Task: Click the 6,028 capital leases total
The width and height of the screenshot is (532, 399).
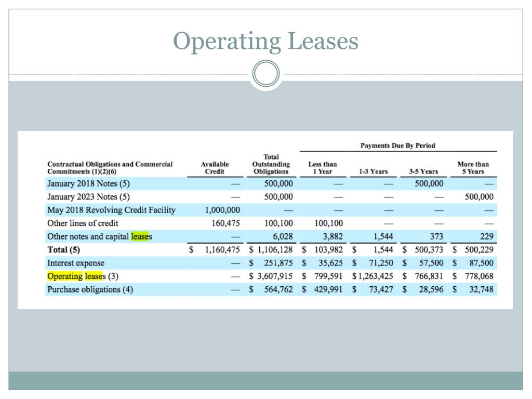Action: [283, 236]
